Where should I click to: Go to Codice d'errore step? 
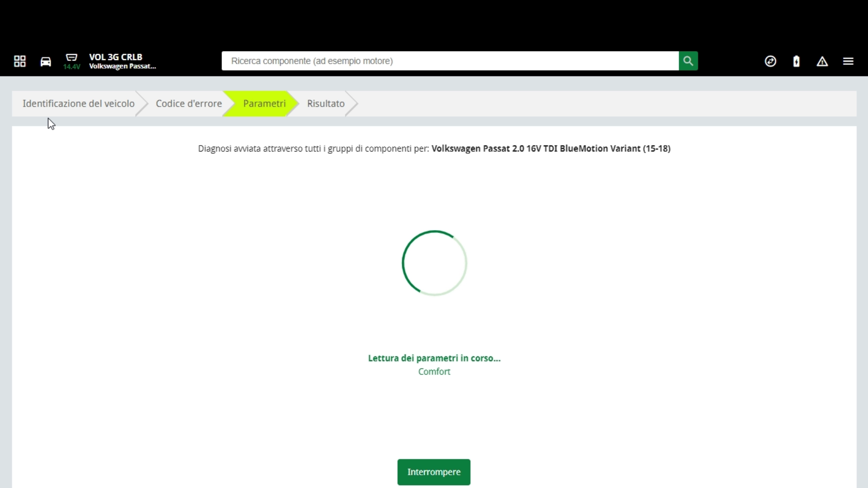tap(189, 104)
